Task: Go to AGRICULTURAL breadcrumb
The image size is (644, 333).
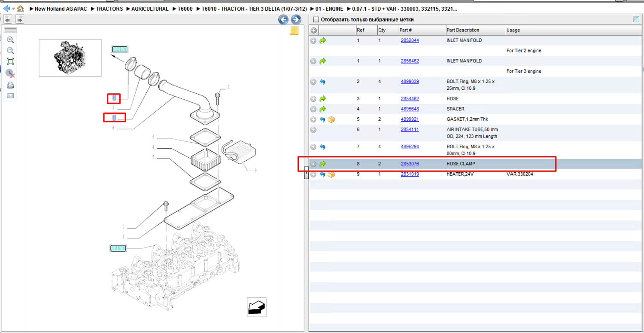Action: point(150,9)
